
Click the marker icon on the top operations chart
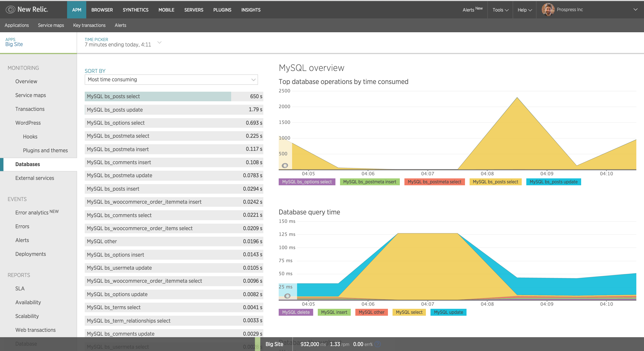[285, 166]
